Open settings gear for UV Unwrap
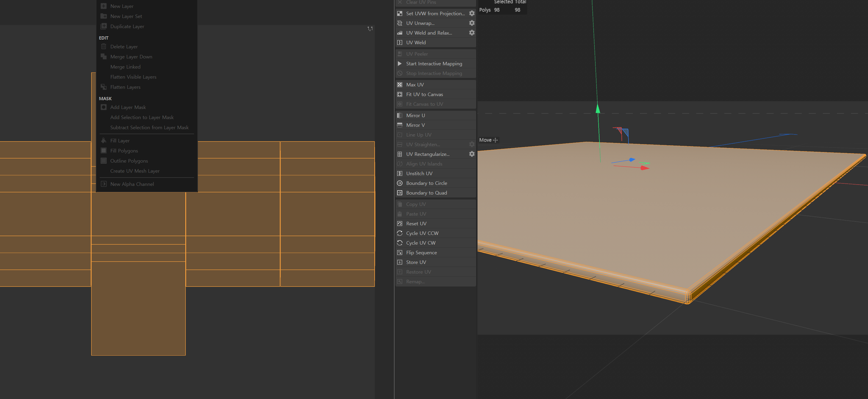The image size is (868, 399). pyautogui.click(x=472, y=23)
